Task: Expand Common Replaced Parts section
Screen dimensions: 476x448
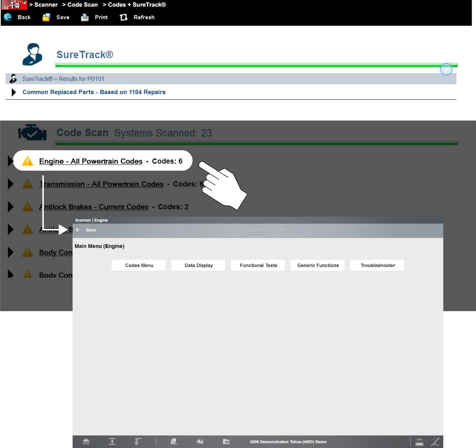Action: click(14, 92)
